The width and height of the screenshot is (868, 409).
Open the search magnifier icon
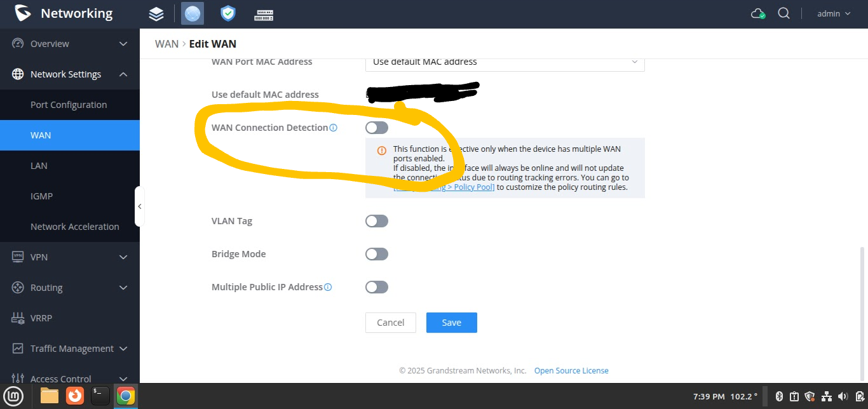[x=783, y=13]
